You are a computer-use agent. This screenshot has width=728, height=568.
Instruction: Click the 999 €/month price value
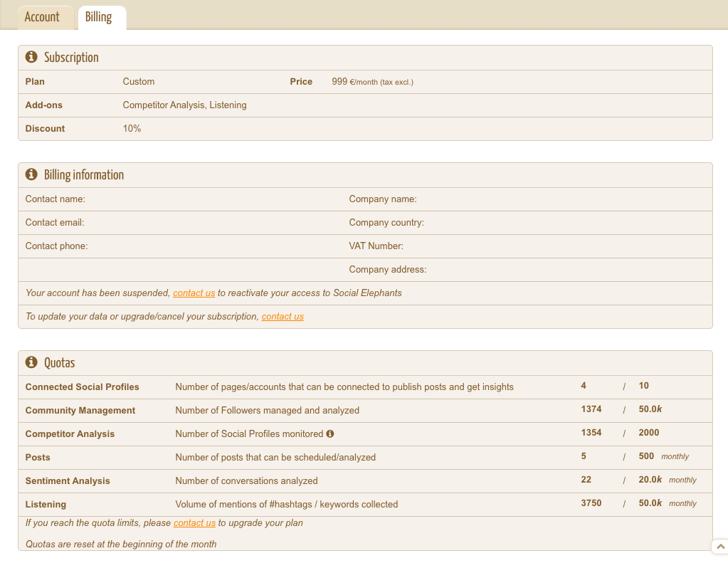pyautogui.click(x=372, y=82)
